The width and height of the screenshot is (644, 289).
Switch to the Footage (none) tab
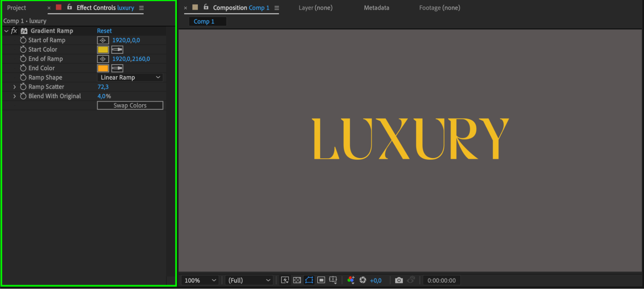[x=440, y=8]
